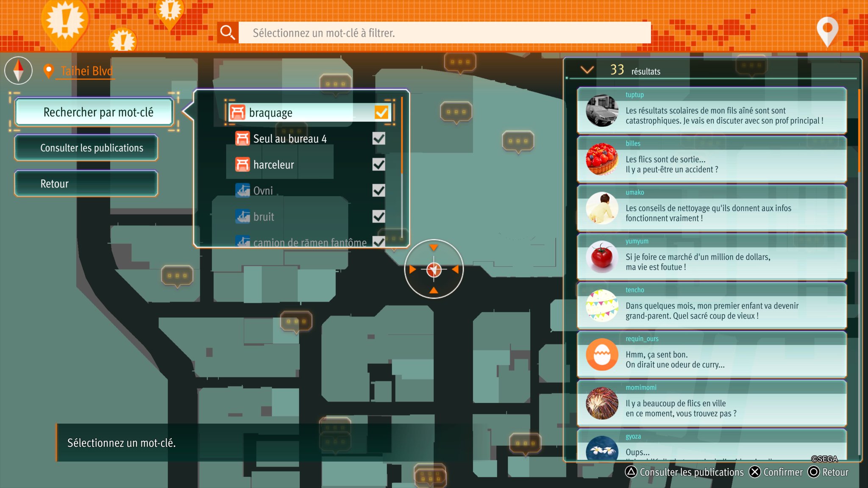The width and height of the screenshot is (868, 488).
Task: Click the keyword filter search field
Action: (445, 33)
